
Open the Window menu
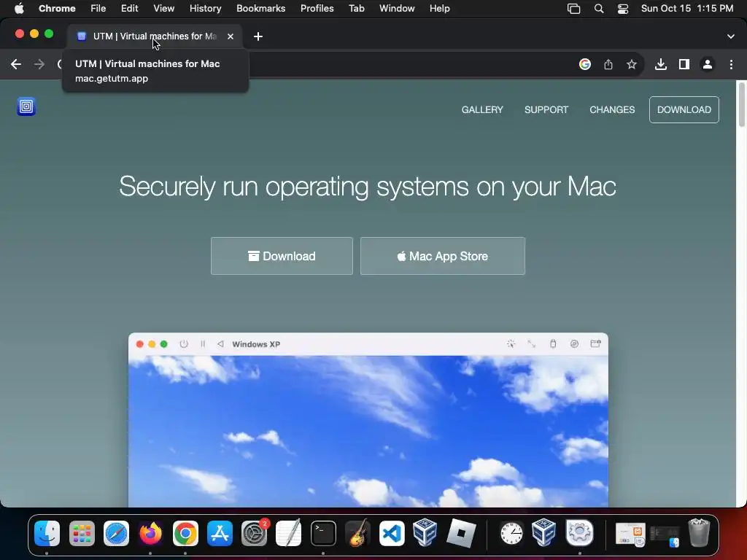tap(397, 9)
